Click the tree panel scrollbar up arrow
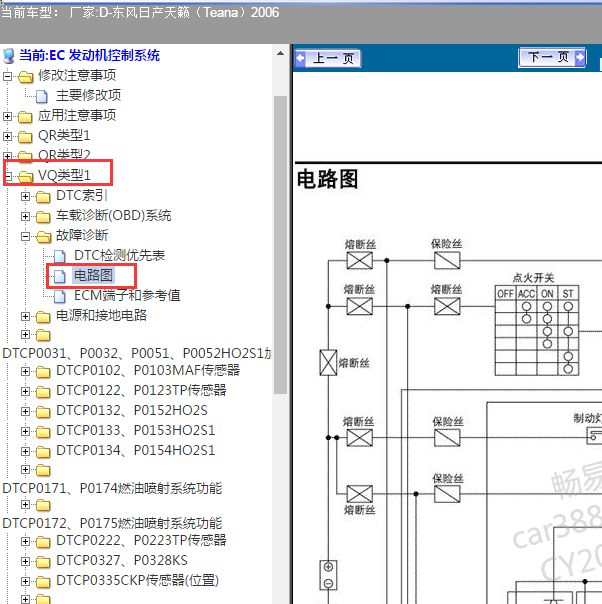 click(x=280, y=54)
